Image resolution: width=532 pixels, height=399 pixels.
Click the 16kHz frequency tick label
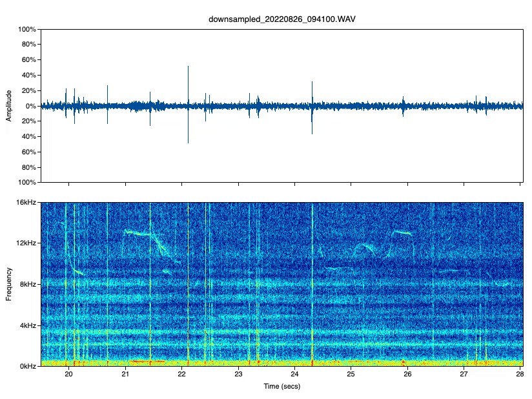coord(26,203)
